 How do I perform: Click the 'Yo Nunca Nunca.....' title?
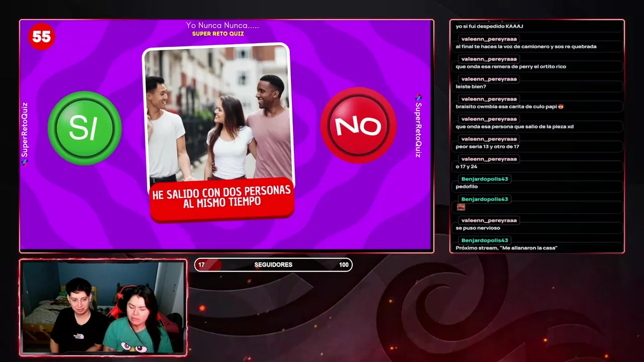[222, 25]
